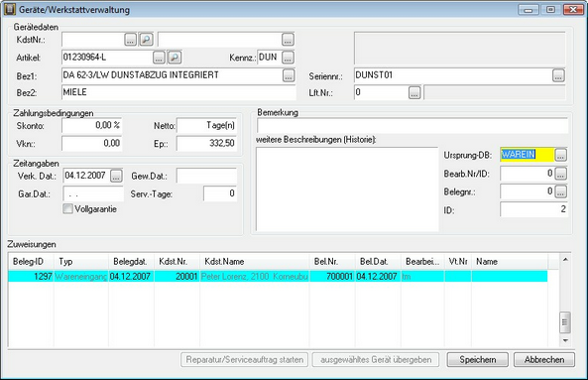Click the Ep. field 332,50

tap(206, 143)
